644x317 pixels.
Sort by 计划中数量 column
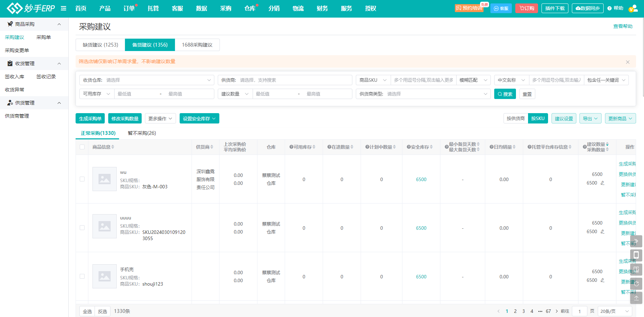394,147
